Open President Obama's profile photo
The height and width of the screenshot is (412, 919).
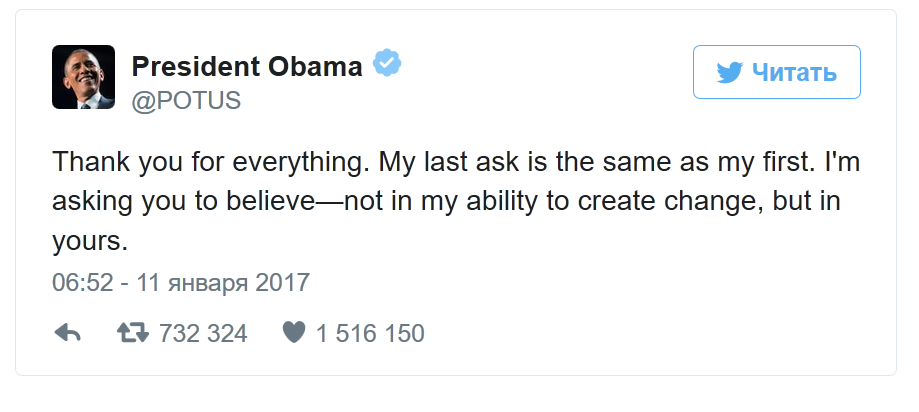coord(83,77)
